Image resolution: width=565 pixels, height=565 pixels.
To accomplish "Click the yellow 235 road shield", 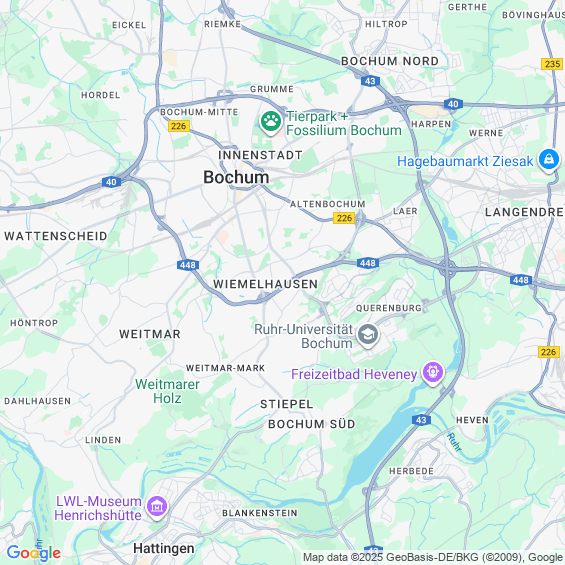I will coord(552,64).
